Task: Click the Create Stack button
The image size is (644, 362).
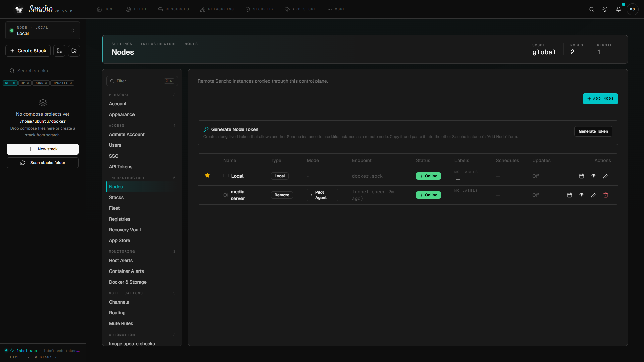Action: click(x=28, y=51)
